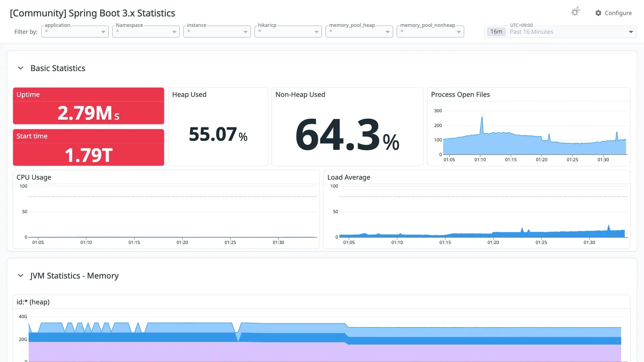Image resolution: width=644 pixels, height=362 pixels.
Task: Open the memory_pool_nonheap filter dropdown
Action: pos(430,32)
